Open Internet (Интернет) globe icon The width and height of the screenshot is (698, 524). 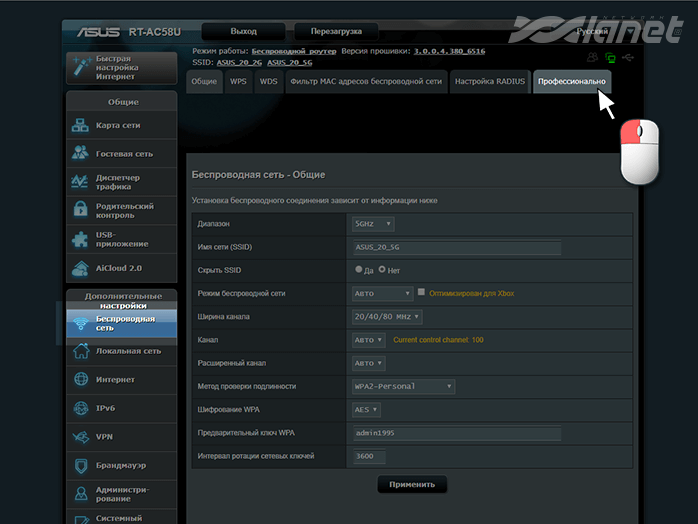pos(82,379)
